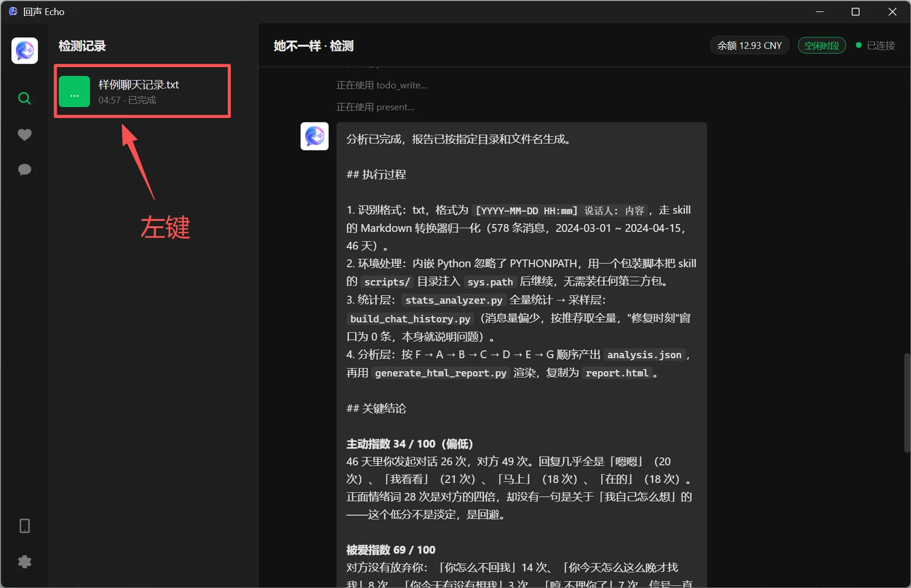911x588 pixels.
Task: Click the stats_analyzer.py code label
Action: pos(454,300)
